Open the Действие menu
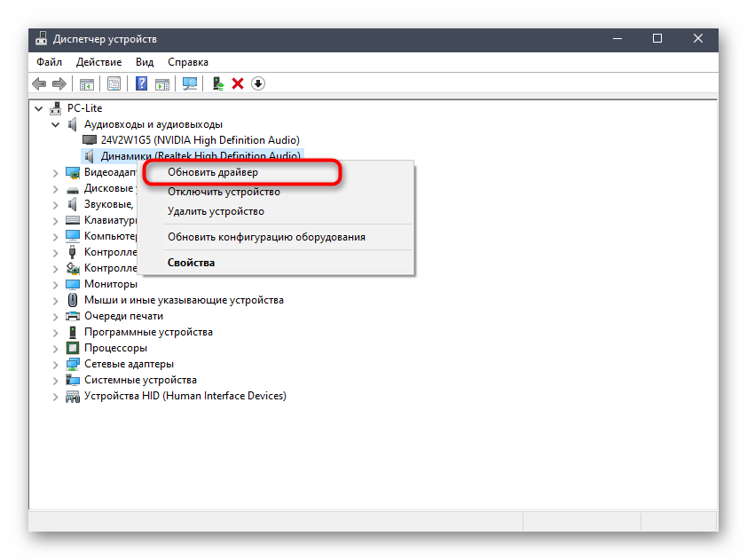This screenshot has height=560, width=747. point(98,62)
